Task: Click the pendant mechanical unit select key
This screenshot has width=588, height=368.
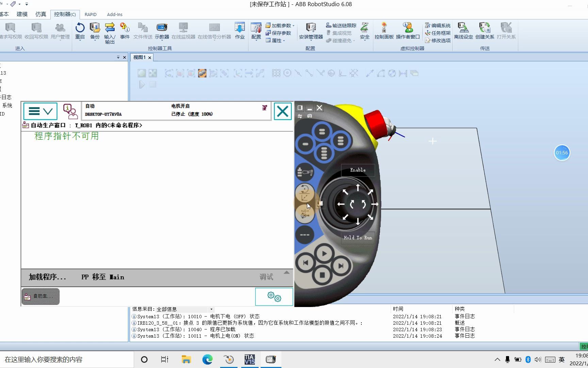Action: coord(305,172)
